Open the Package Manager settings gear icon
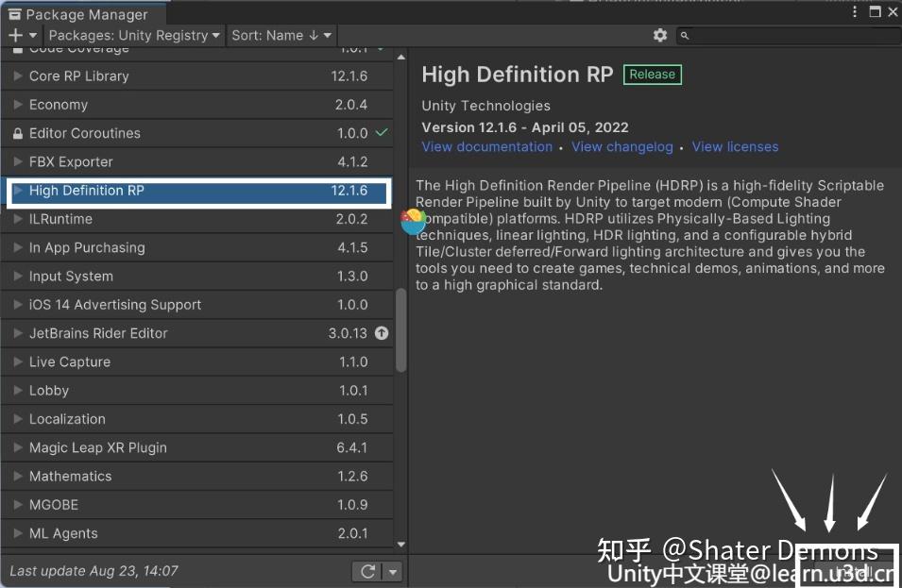The height and width of the screenshot is (588, 902). tap(660, 34)
